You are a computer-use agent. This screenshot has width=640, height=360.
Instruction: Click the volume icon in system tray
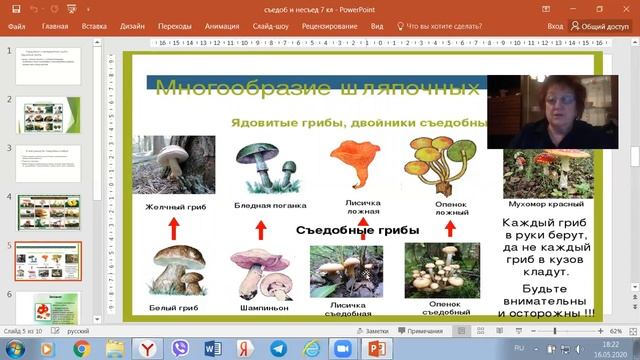(x=579, y=349)
